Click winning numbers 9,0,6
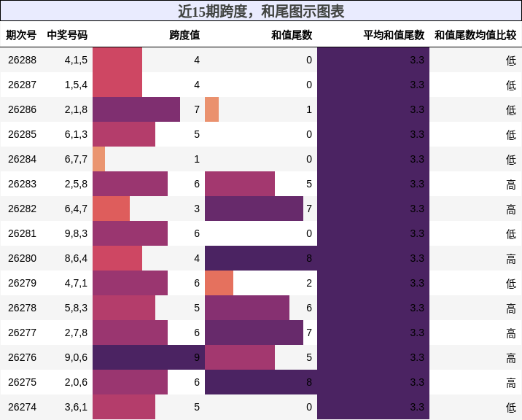The width and height of the screenshot is (522, 420). pyautogui.click(x=76, y=357)
